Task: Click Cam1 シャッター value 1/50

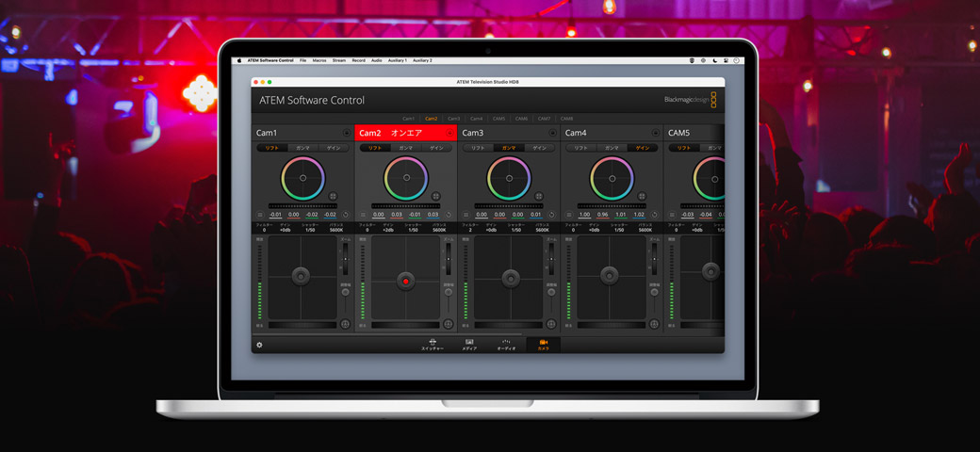Action: click(310, 230)
